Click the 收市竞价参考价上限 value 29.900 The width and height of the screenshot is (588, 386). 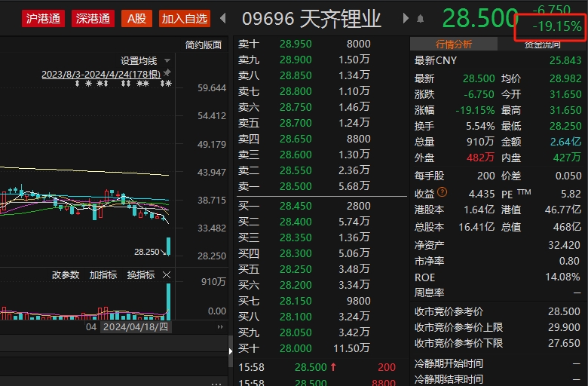(x=564, y=327)
